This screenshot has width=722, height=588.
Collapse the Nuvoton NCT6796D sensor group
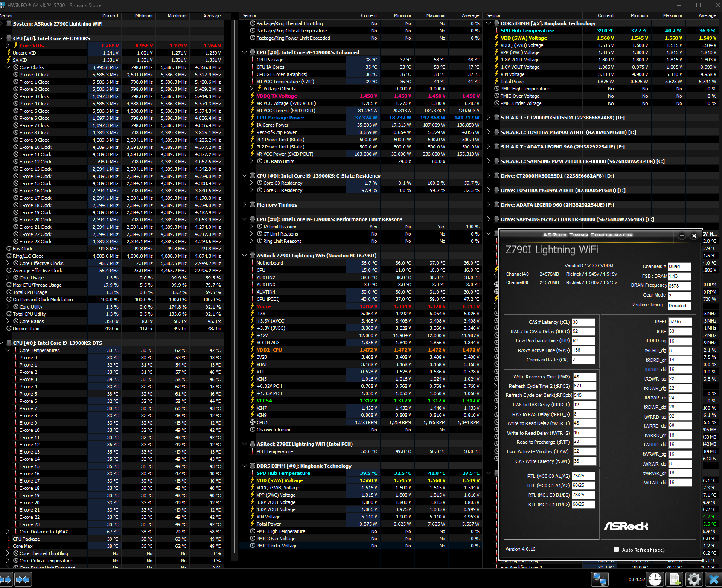(245, 256)
